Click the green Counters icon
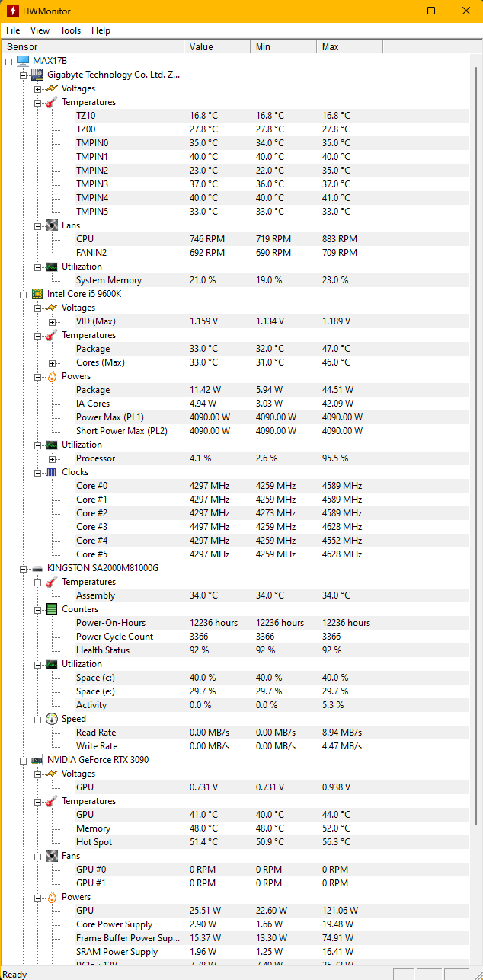 click(51, 609)
